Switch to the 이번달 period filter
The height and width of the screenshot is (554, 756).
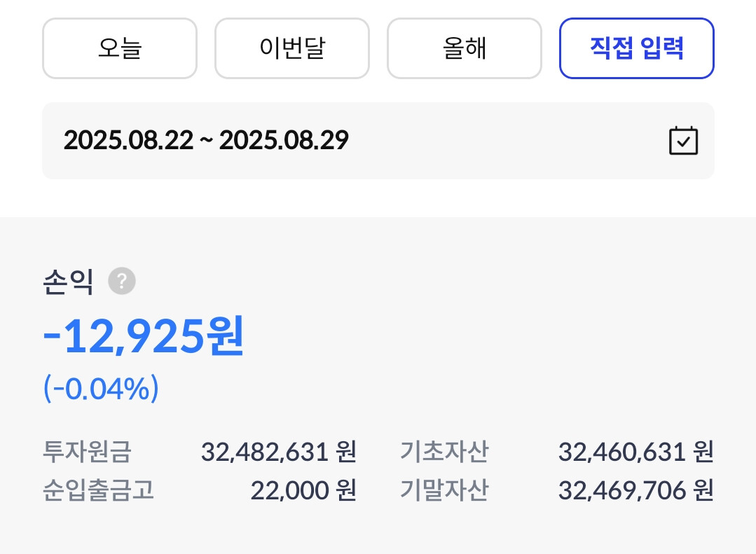pyautogui.click(x=291, y=48)
